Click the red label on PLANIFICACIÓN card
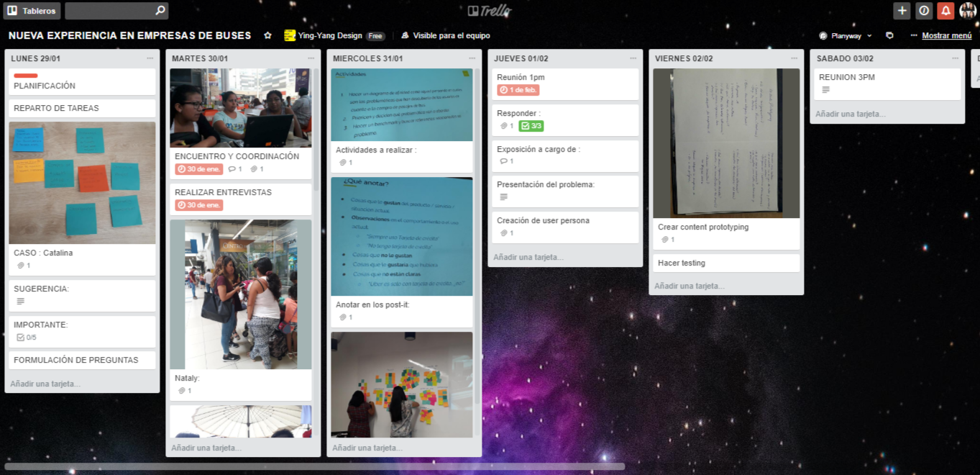980x475 pixels. (x=26, y=76)
